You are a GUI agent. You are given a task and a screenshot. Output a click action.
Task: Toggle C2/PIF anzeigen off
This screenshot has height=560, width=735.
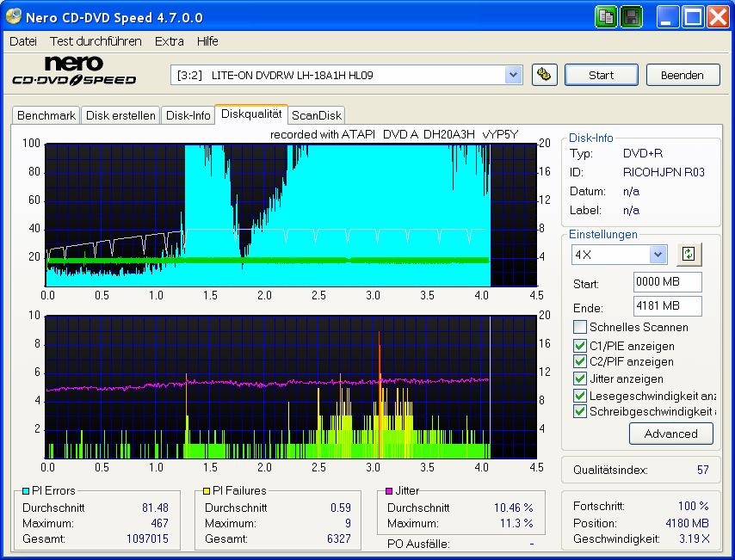tap(579, 362)
